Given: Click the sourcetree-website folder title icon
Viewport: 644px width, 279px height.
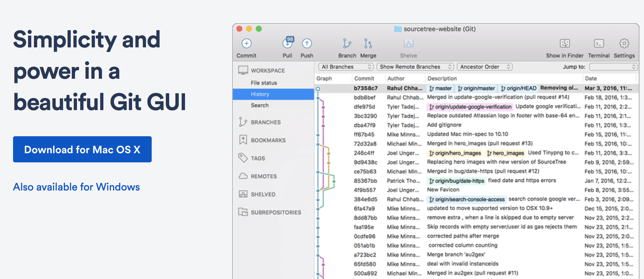Looking at the screenshot, I should (398, 29).
